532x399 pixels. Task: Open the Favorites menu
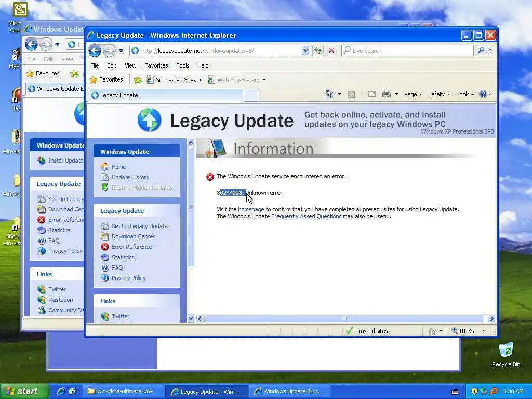pos(156,65)
